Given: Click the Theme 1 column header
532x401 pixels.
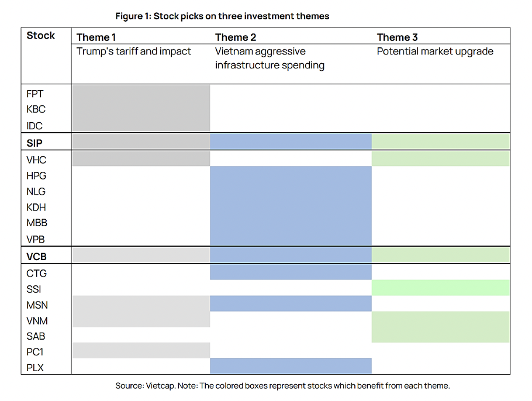Looking at the screenshot, I should [96, 37].
